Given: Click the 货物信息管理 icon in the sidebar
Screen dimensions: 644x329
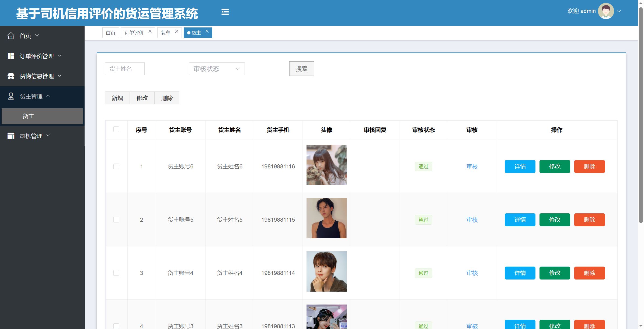Looking at the screenshot, I should (x=11, y=76).
